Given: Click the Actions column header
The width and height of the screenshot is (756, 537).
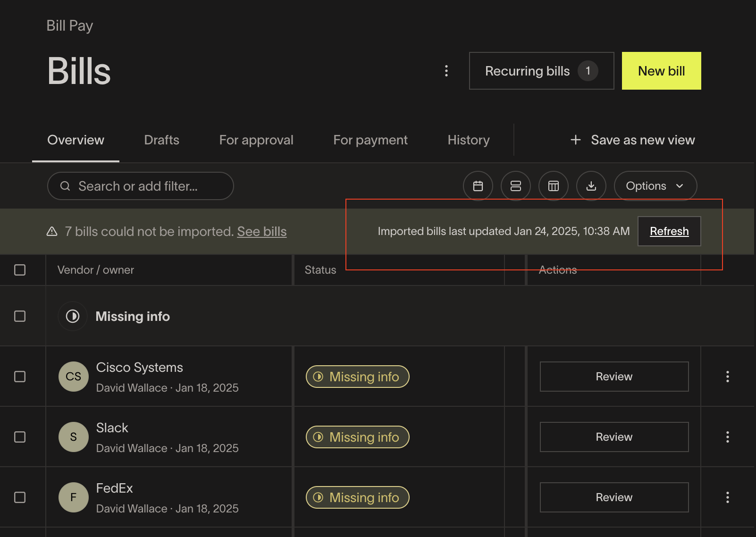Looking at the screenshot, I should tap(558, 270).
